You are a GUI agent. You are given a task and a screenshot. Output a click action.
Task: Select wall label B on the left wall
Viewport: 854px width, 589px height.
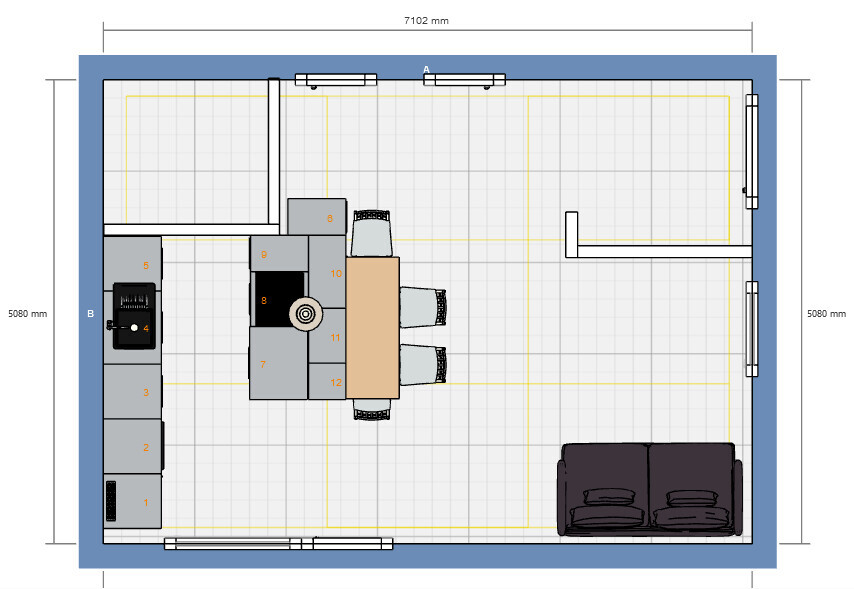90,314
